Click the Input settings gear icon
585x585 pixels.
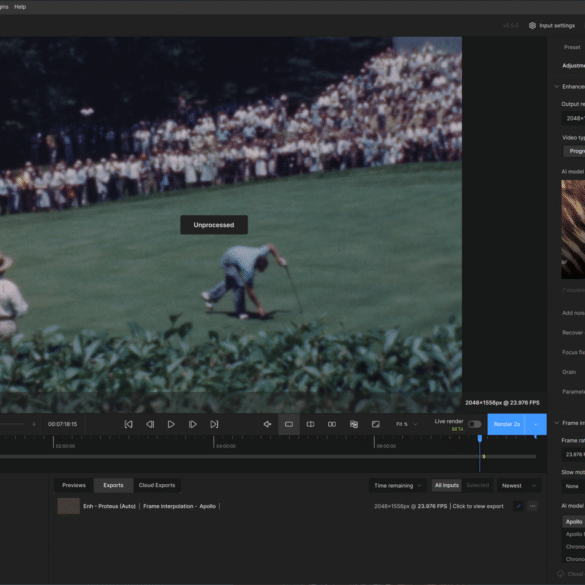tap(532, 25)
